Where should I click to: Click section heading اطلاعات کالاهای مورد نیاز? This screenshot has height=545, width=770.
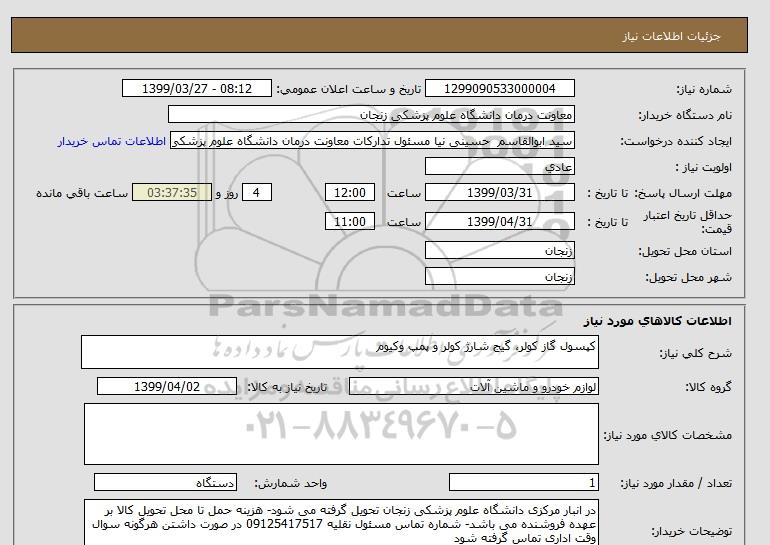pyautogui.click(x=658, y=321)
